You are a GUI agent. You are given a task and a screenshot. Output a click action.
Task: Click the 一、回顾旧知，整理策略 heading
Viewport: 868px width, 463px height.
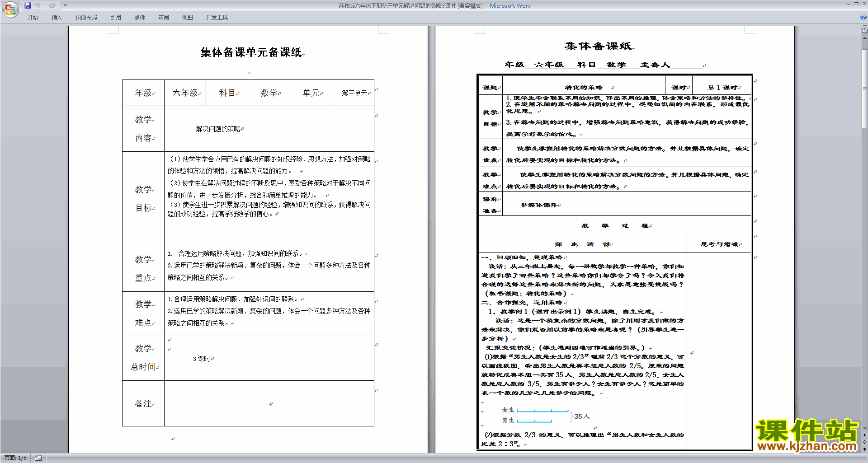pyautogui.click(x=522, y=257)
